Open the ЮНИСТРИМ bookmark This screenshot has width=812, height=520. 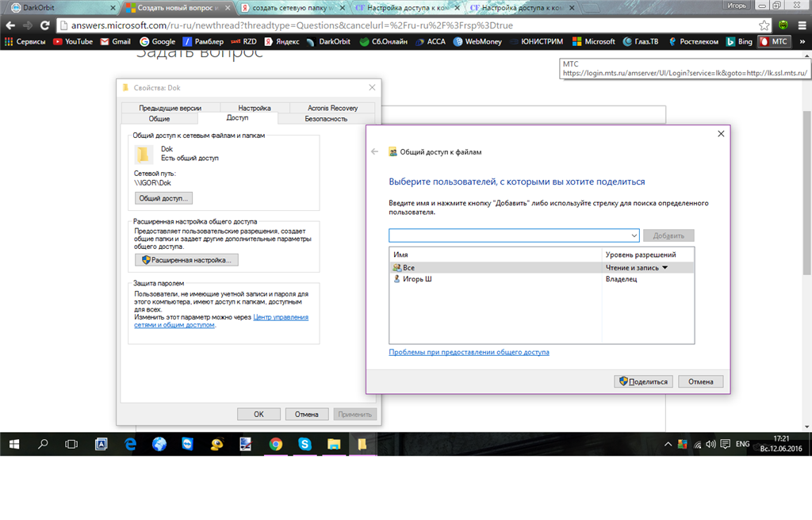[537, 41]
